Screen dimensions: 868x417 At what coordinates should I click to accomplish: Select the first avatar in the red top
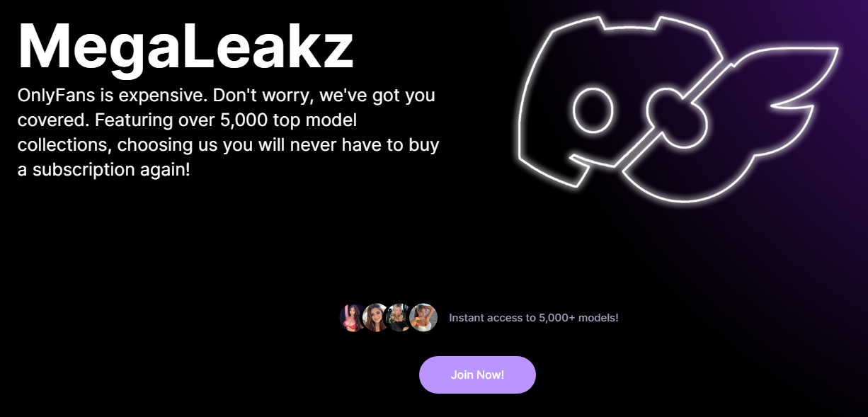click(351, 317)
